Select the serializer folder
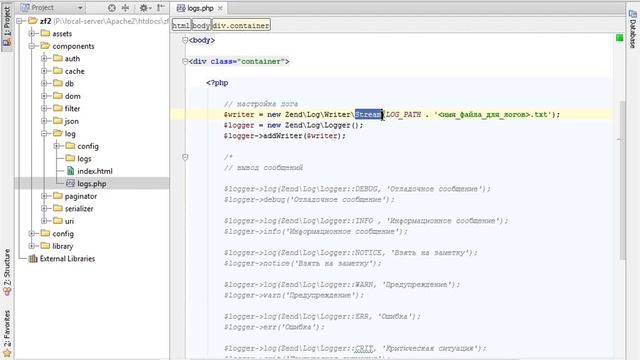This screenshot has height=360, width=640. (x=79, y=209)
